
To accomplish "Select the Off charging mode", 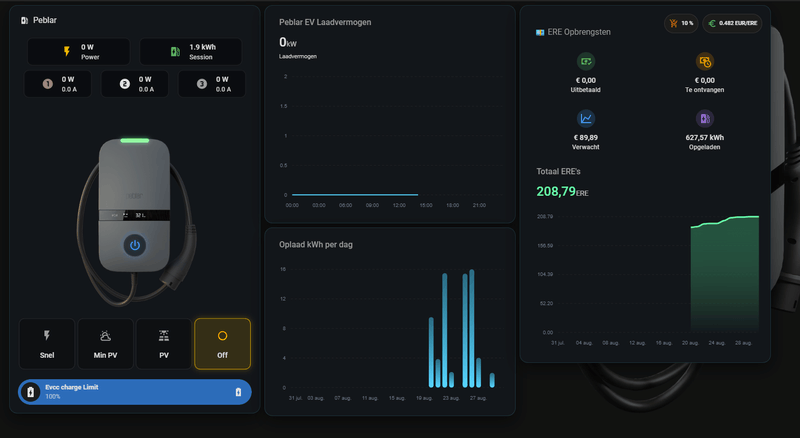I will pyautogui.click(x=222, y=344).
